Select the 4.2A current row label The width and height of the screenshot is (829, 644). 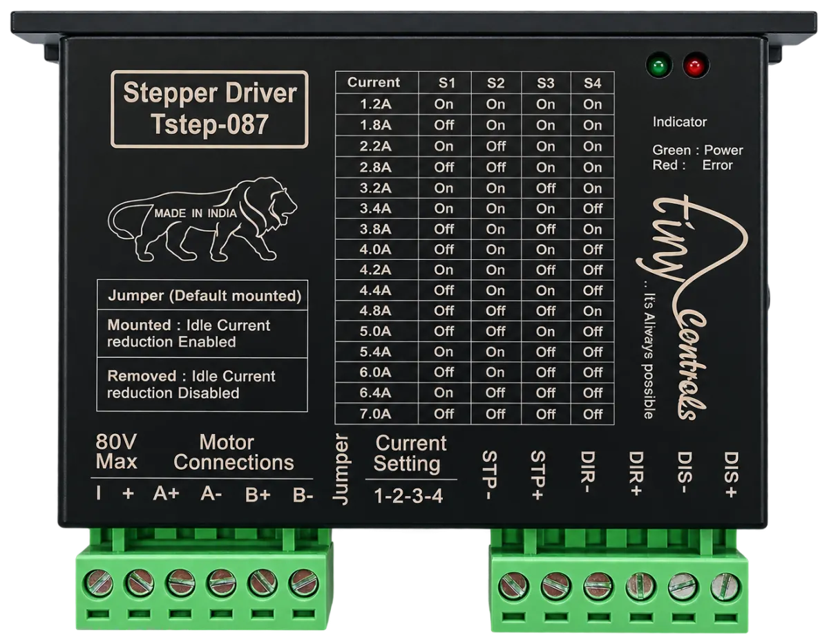pos(376,270)
